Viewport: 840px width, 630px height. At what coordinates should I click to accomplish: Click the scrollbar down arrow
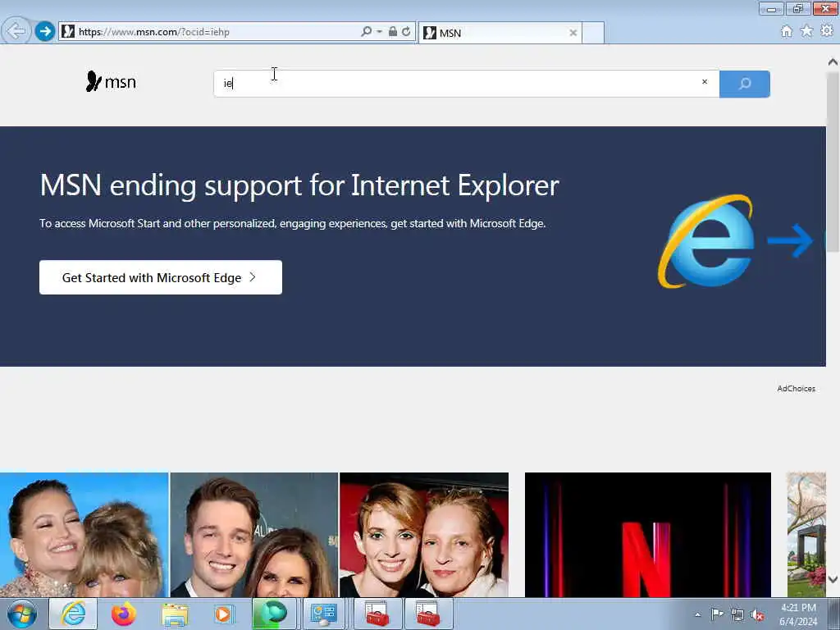(833, 579)
